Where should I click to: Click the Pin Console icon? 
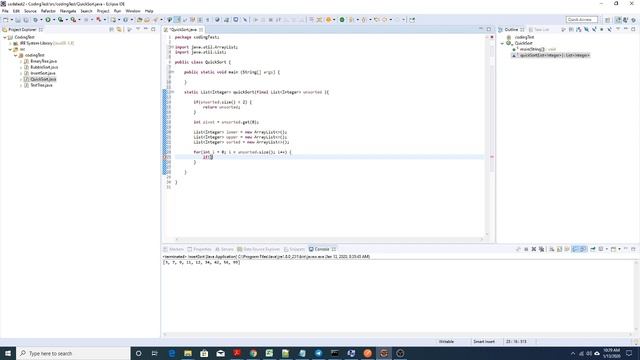(593, 249)
